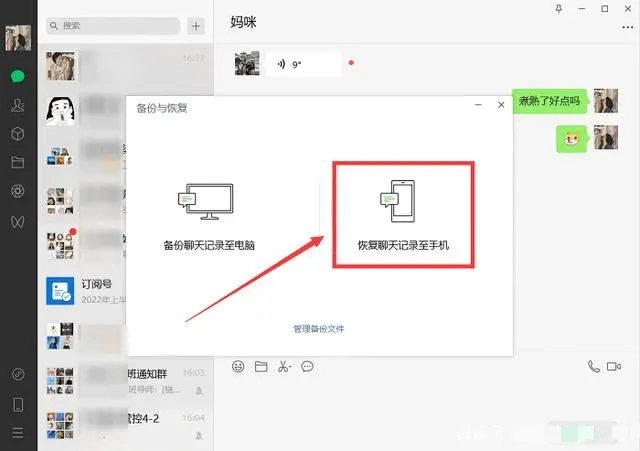This screenshot has width=640, height=451.
Task: Start a video call with camera icon
Action: point(615,367)
